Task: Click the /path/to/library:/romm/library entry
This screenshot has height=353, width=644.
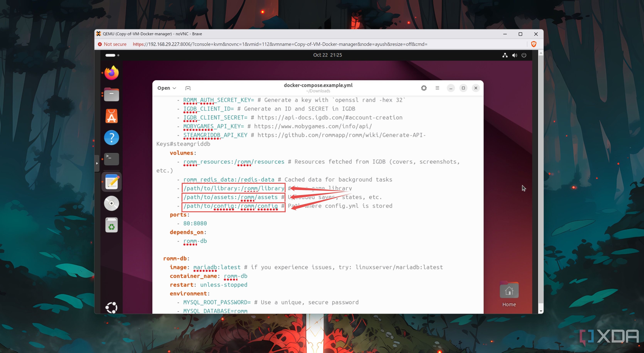Action: pos(234,188)
